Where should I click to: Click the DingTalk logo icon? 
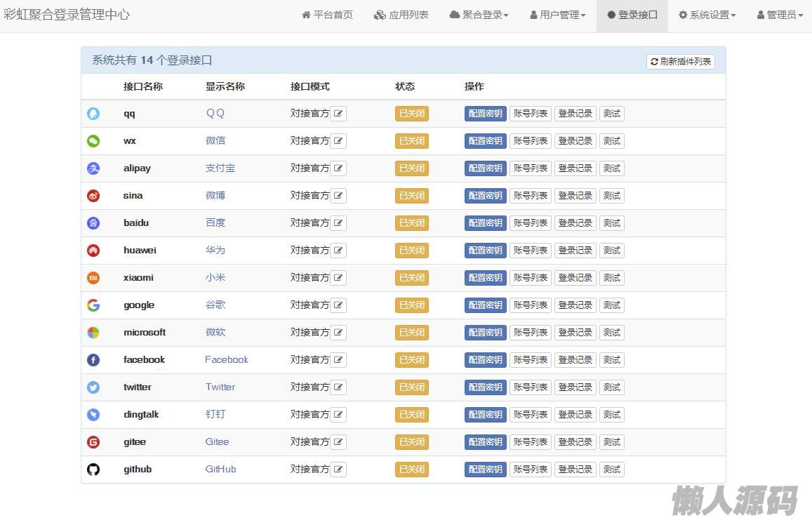[x=93, y=415]
